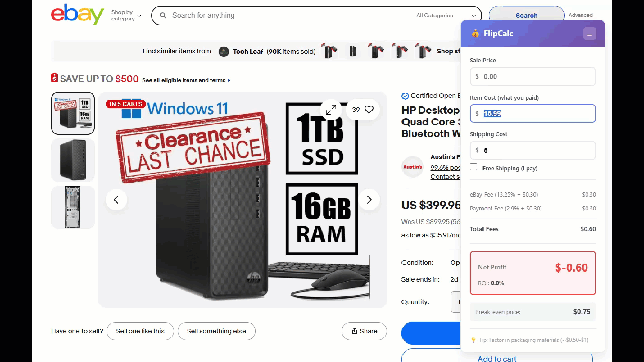Expand the product image with fullscreen icon
Screen dimensions: 644x362
[331, 109]
